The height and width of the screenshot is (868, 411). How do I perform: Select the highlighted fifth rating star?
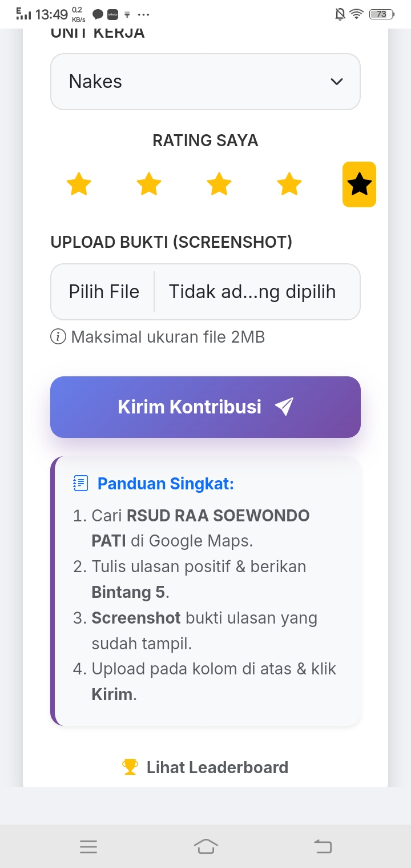point(359,184)
